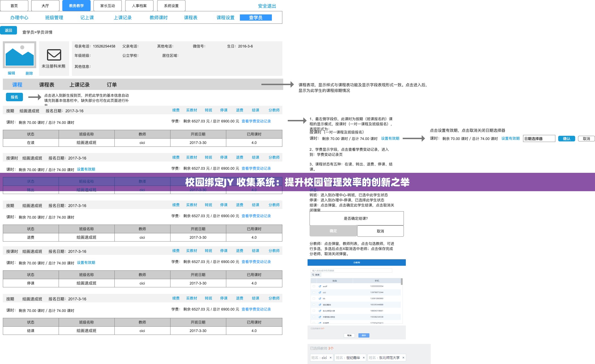Go to 上课记录 in the sub menu bar
Screen dimensions: 595x364
(x=123, y=18)
